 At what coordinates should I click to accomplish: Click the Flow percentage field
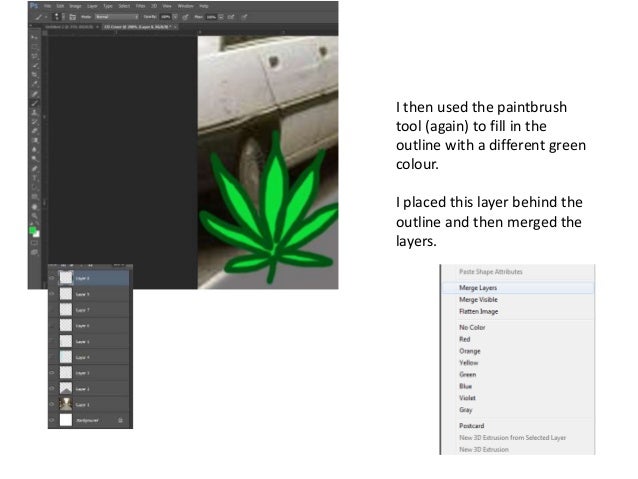pos(212,17)
